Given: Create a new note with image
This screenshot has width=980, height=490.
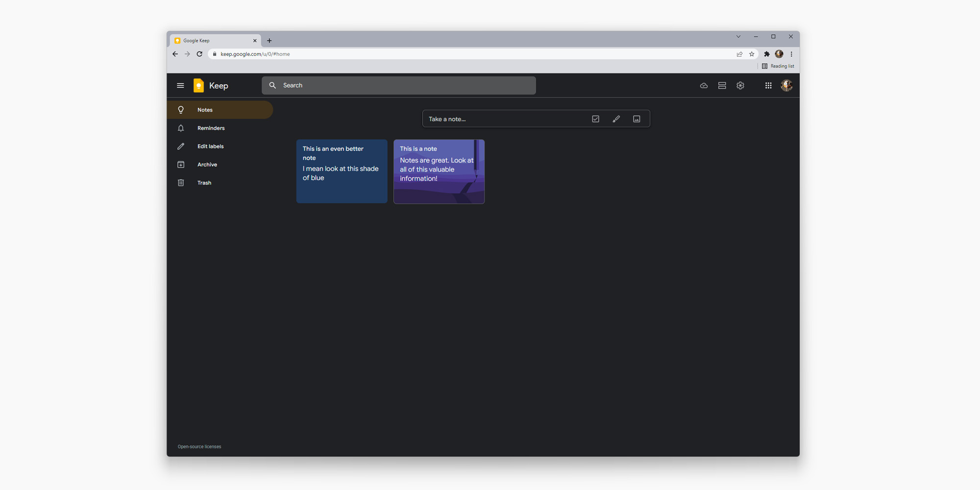Looking at the screenshot, I should click(x=637, y=119).
